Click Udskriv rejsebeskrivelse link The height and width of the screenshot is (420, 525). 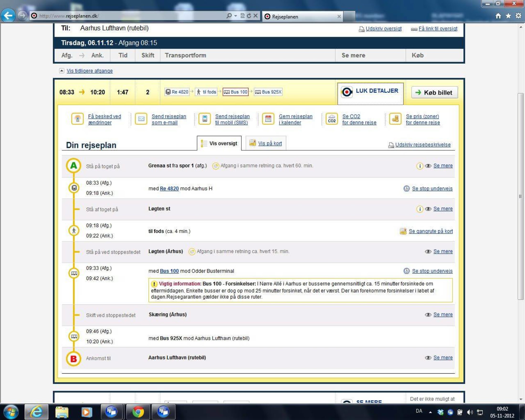coord(423,145)
